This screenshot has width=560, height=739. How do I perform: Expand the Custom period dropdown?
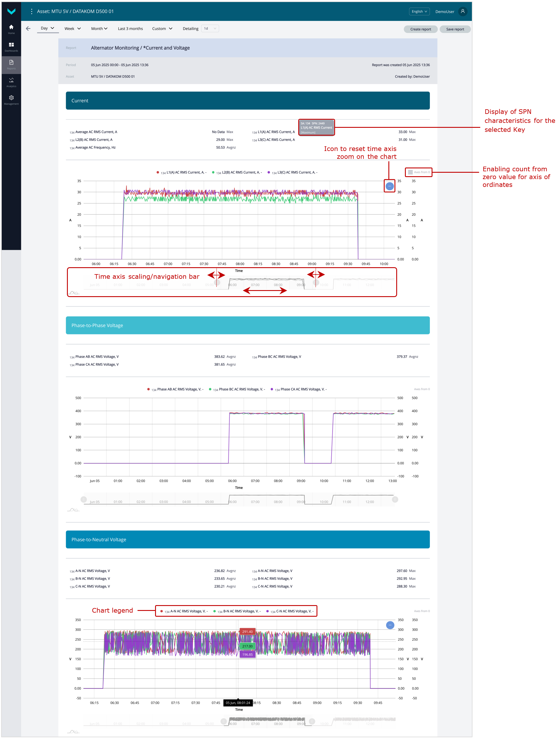[162, 29]
